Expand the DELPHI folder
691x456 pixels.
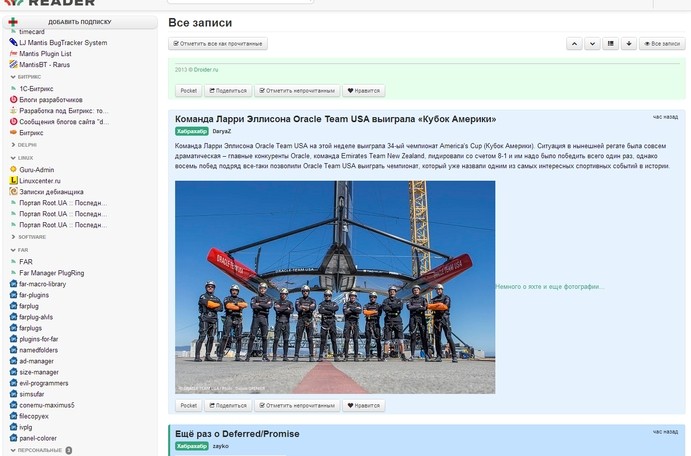13,145
